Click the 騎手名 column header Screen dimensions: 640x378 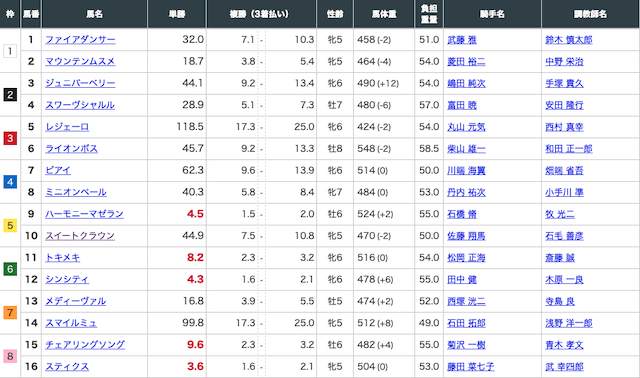point(492,14)
